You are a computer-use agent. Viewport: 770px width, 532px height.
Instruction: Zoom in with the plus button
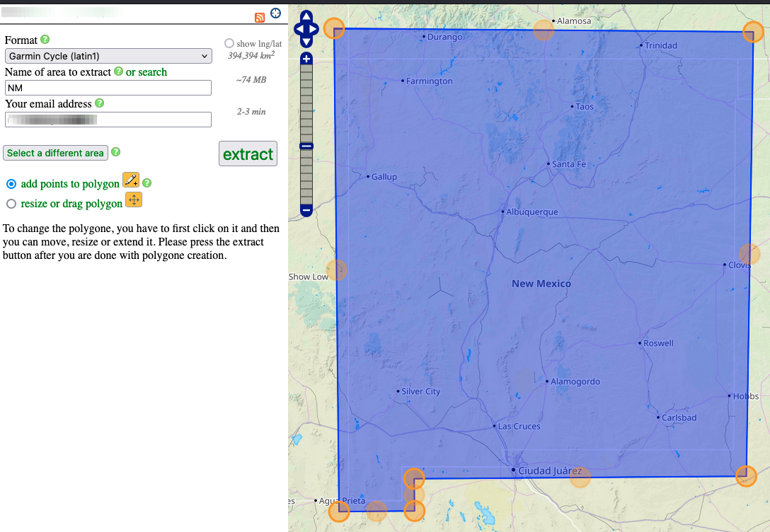[306, 59]
